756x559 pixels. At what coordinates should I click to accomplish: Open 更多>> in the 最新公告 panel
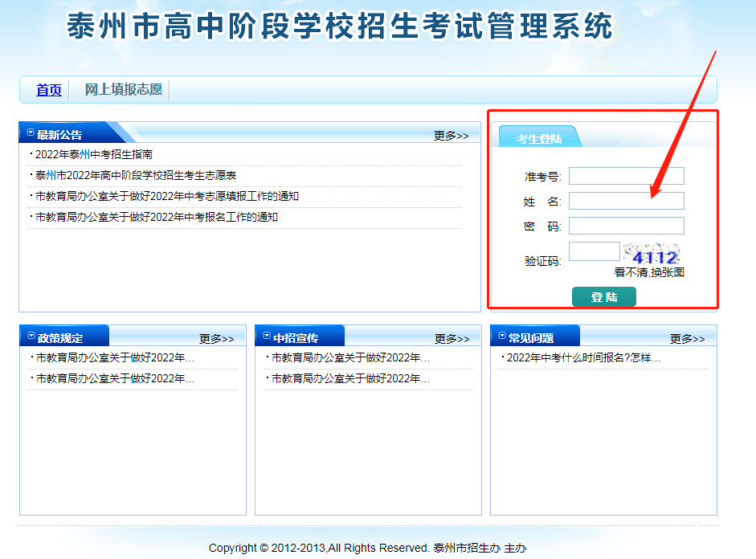[x=451, y=136]
